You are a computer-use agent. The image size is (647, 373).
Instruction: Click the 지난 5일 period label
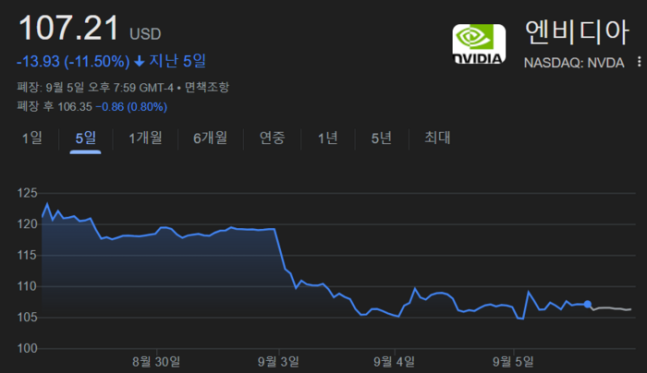pos(177,61)
